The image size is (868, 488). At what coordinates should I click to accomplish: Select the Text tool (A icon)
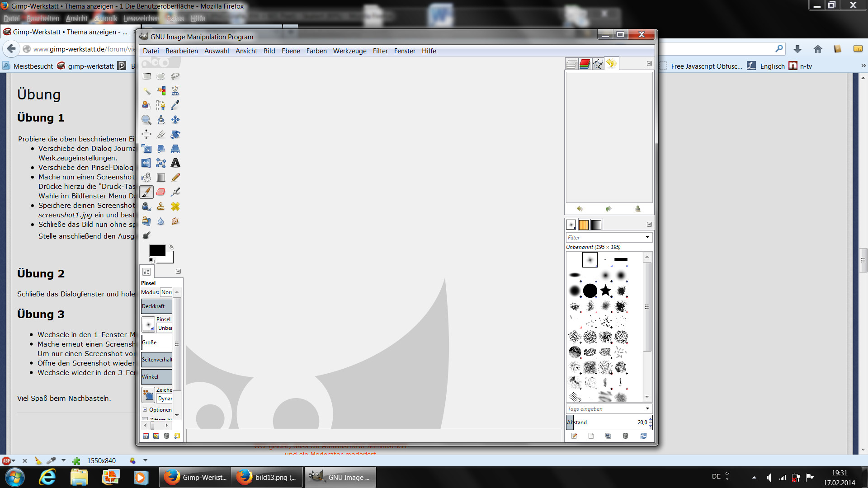[x=175, y=163]
